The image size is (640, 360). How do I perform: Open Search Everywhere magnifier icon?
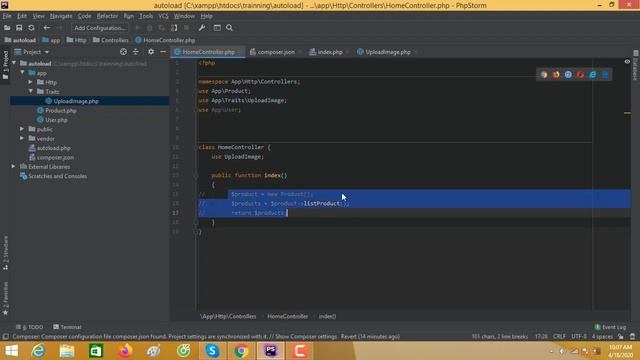229,28
